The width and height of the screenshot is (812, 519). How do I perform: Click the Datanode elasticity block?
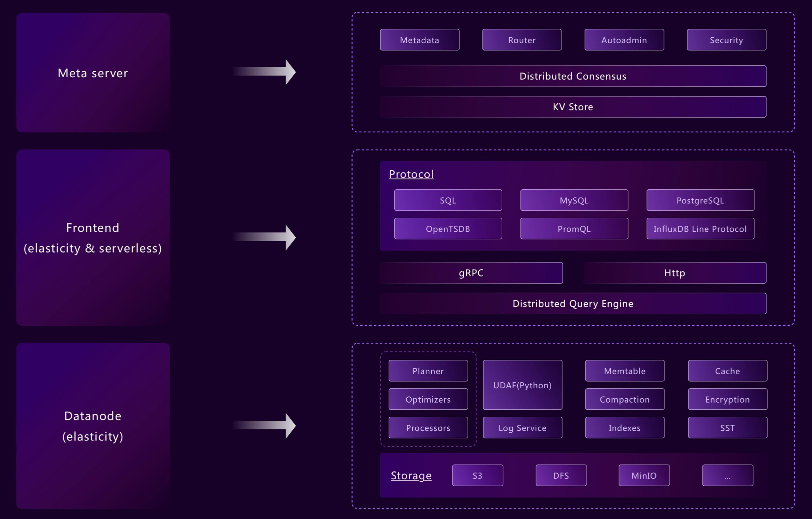pyautogui.click(x=93, y=426)
